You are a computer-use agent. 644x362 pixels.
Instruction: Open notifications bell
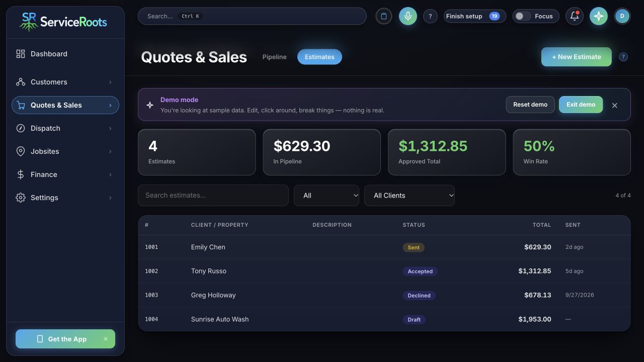tap(575, 16)
